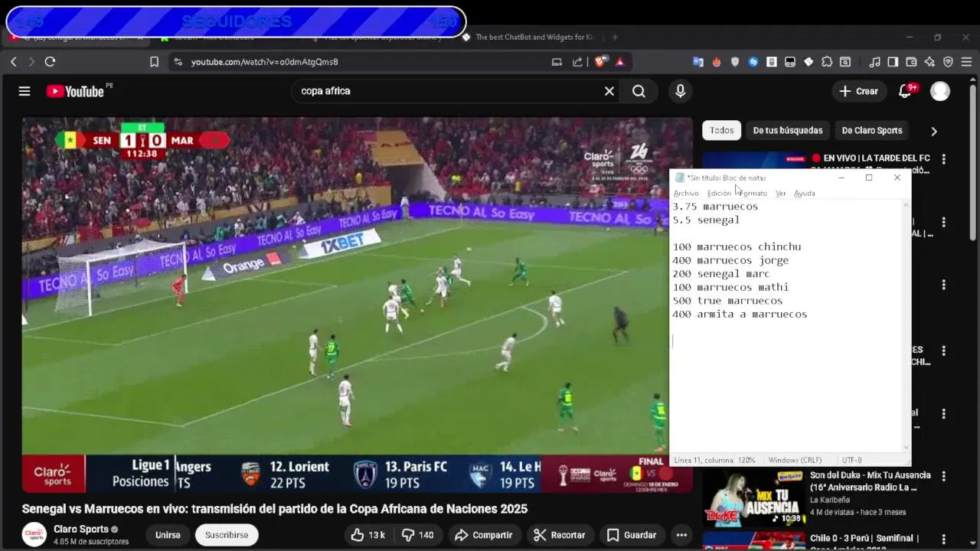Switch to 'The best ChatBot and Widgets' tab
Image resolution: width=980 pixels, height=551 pixels.
coord(528,37)
